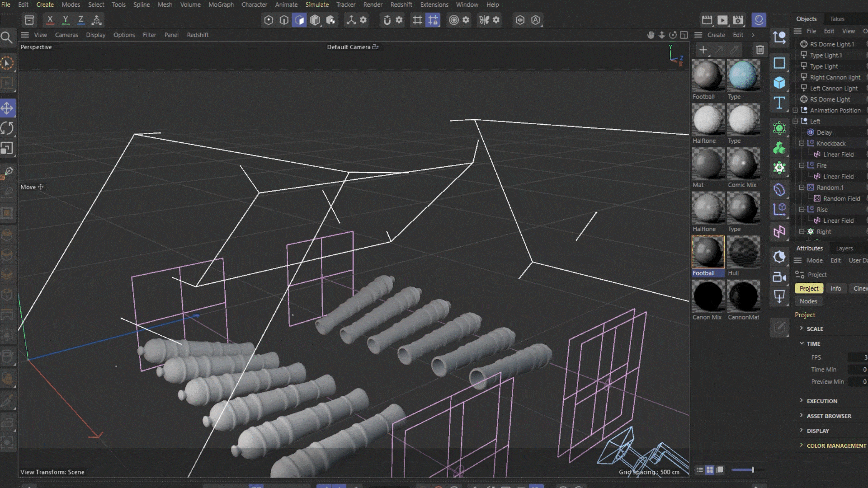Select the blue Type material swatch

tap(743, 76)
